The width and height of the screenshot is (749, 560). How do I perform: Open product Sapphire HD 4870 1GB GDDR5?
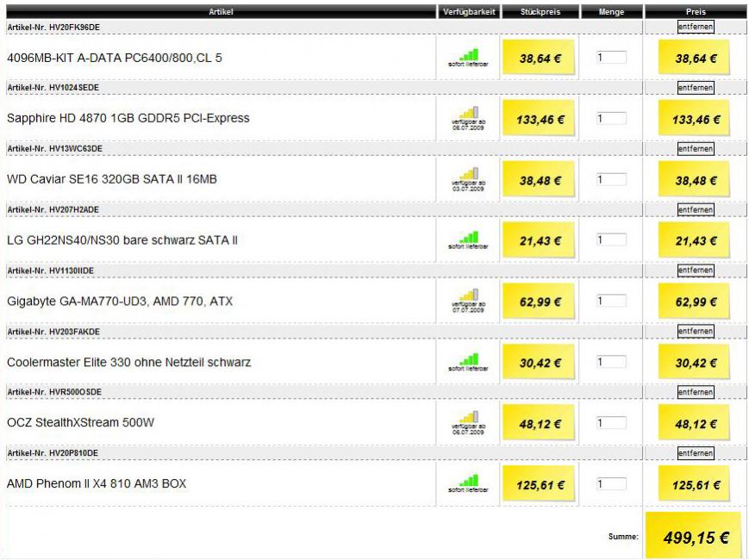pos(128,118)
